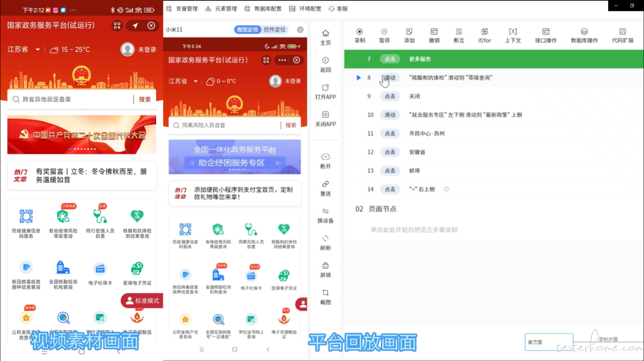644x361 pixels.
Task: Expand 江苏省 region dropdown on left video phone
Action: point(23,49)
